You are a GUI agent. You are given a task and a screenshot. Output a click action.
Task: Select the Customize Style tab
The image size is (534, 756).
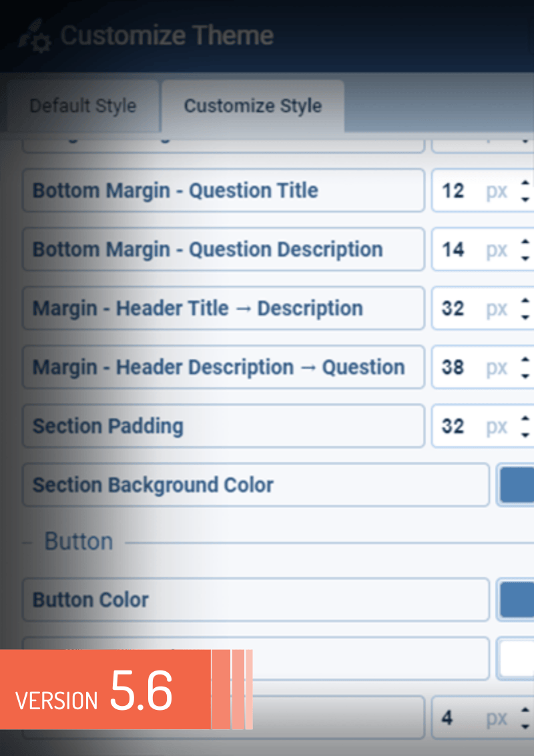click(x=253, y=105)
